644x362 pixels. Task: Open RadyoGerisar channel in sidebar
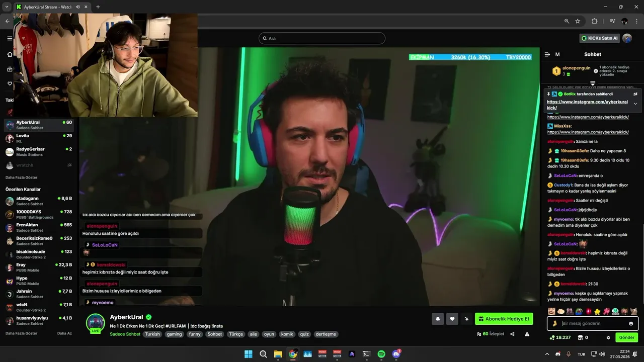[x=39, y=152]
